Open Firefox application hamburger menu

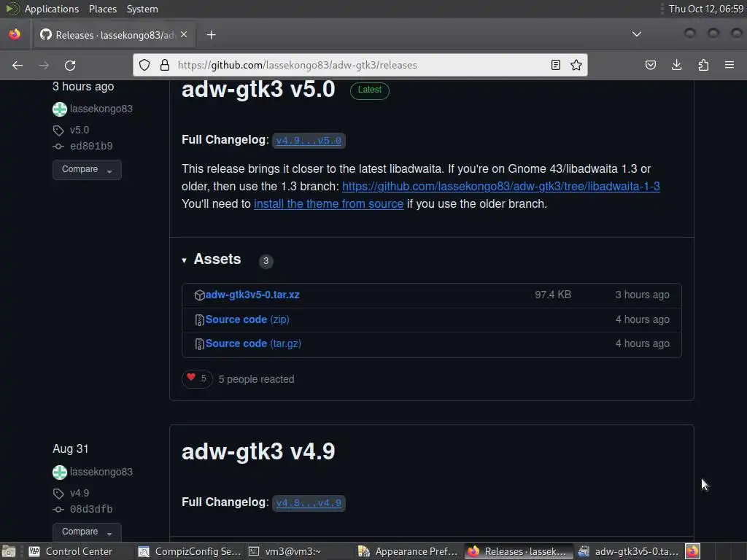pyautogui.click(x=729, y=65)
